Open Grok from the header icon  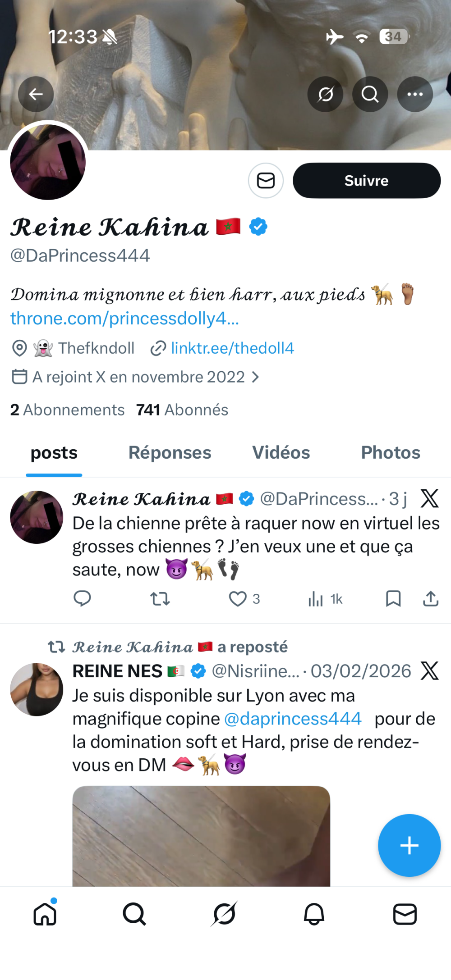click(325, 94)
